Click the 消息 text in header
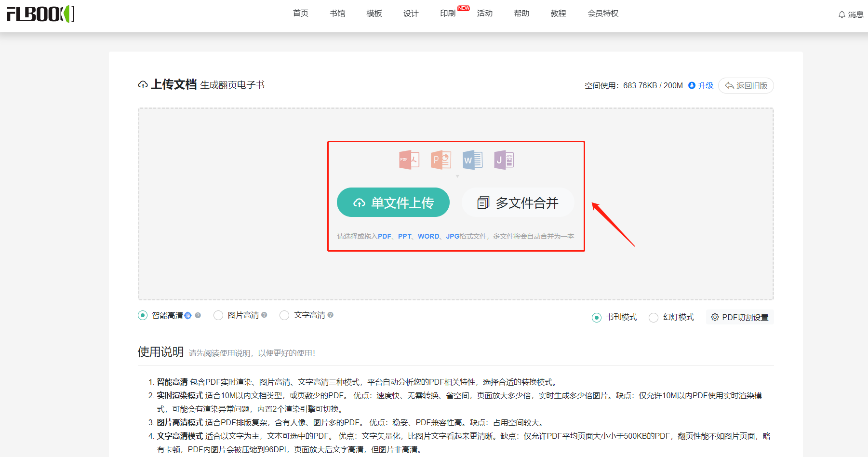The image size is (868, 457). [856, 14]
